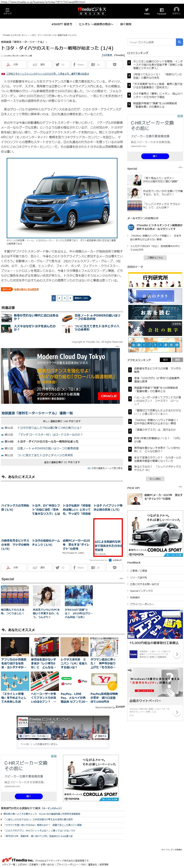Go to the next page via 次のページへ

point(82,298)
